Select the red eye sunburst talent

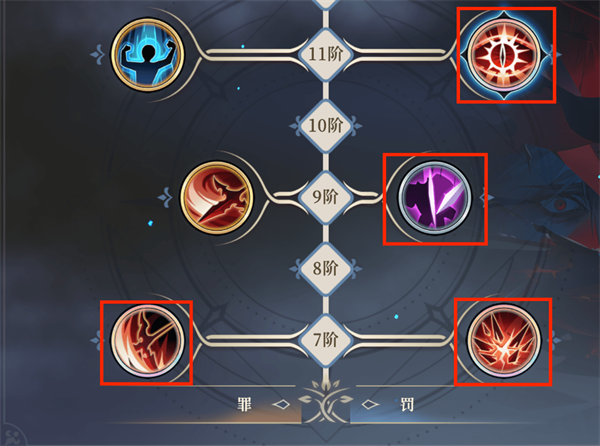click(505, 55)
